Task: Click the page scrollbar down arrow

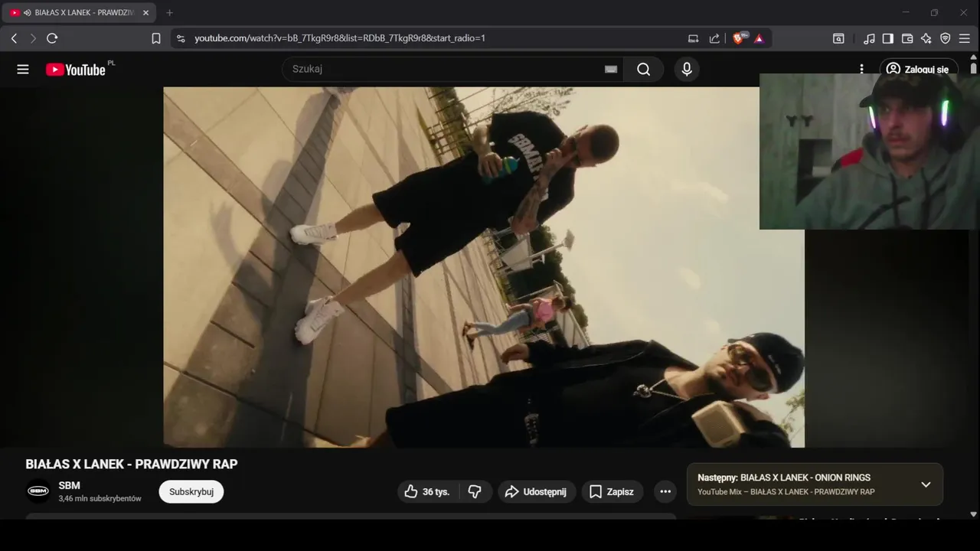Action: 974,514
